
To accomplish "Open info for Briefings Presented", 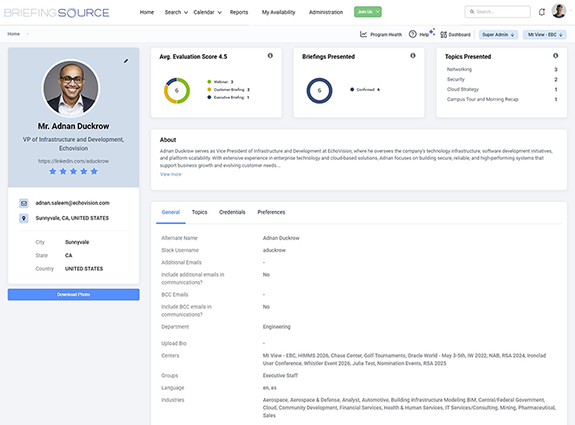I will pyautogui.click(x=413, y=56).
